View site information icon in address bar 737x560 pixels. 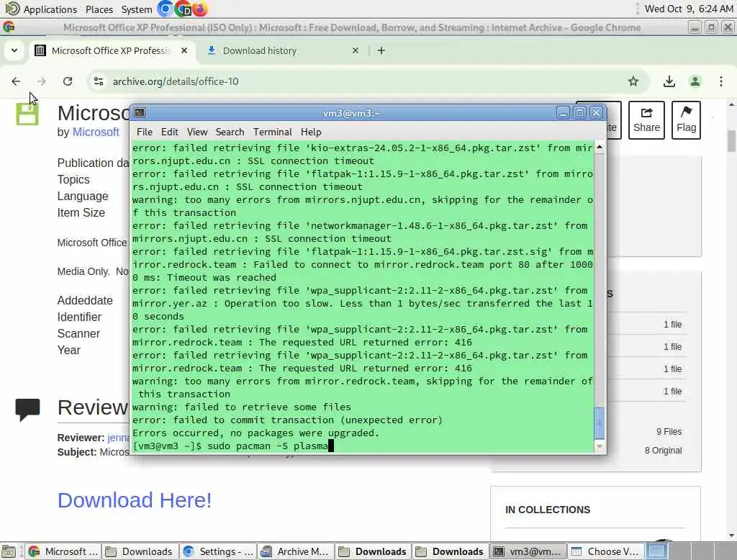click(99, 81)
